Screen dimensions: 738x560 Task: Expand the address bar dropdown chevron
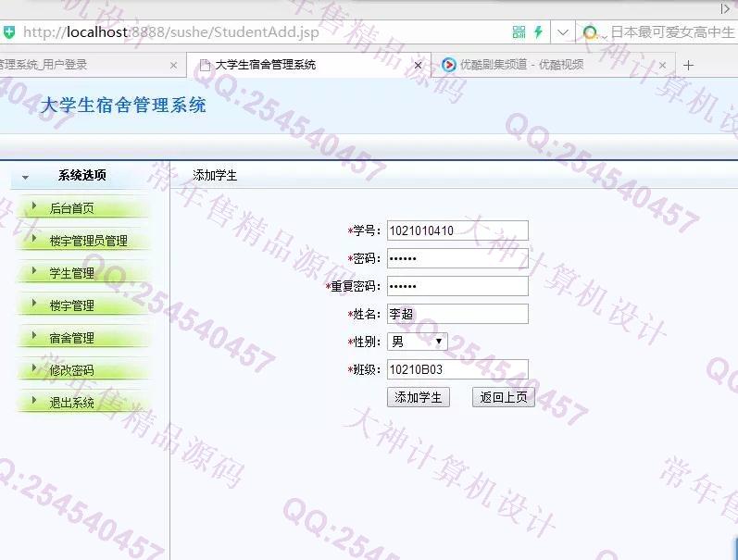tap(562, 32)
